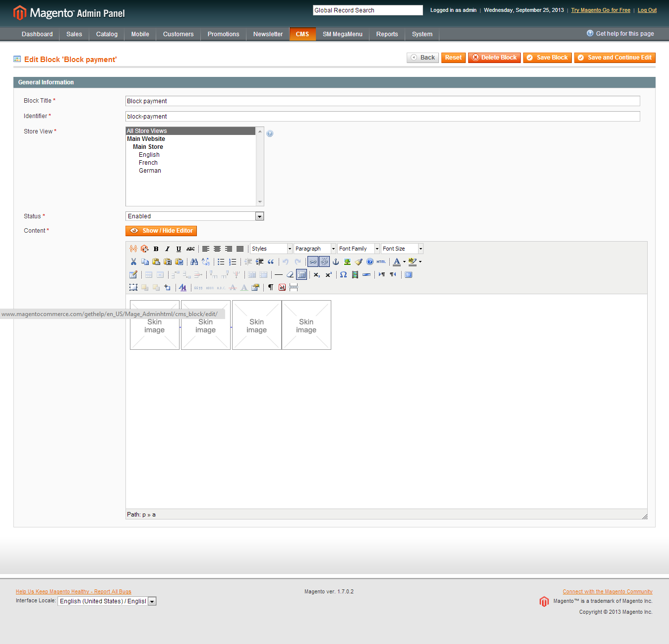
Task: Open the CMS menu
Action: [303, 34]
